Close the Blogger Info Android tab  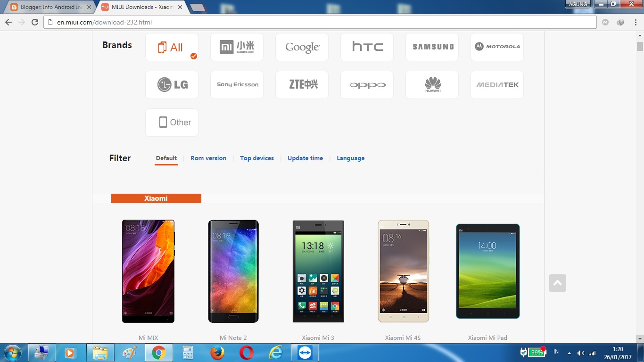(x=89, y=7)
